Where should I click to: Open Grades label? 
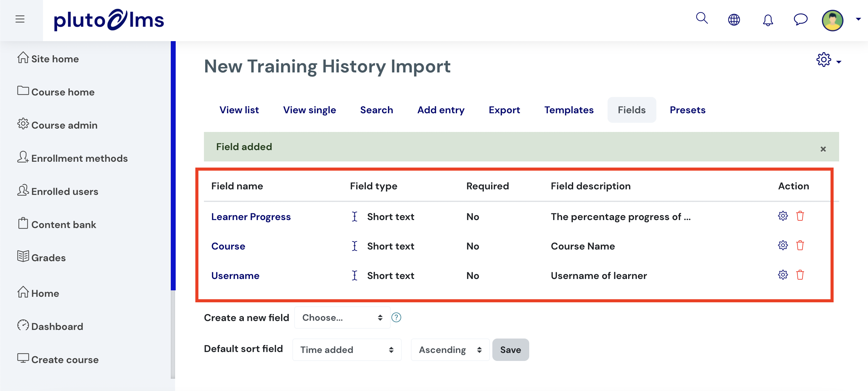[x=49, y=257]
